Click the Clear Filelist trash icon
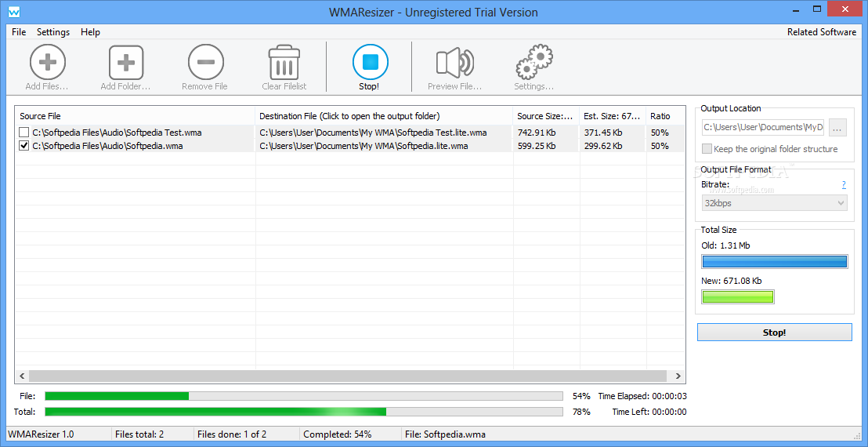This screenshot has height=447, width=868. 284,64
